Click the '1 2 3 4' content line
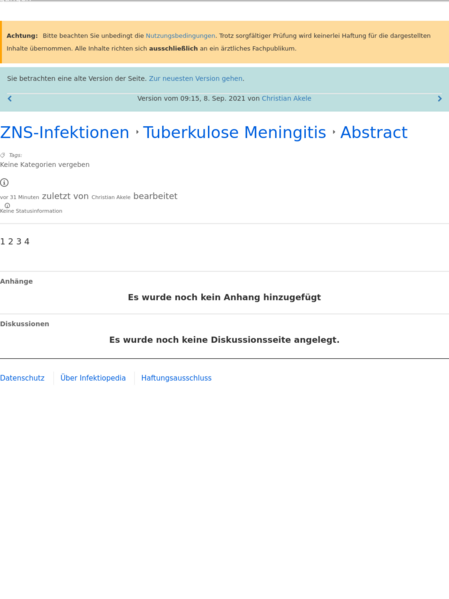The height and width of the screenshot is (599, 449). click(15, 241)
